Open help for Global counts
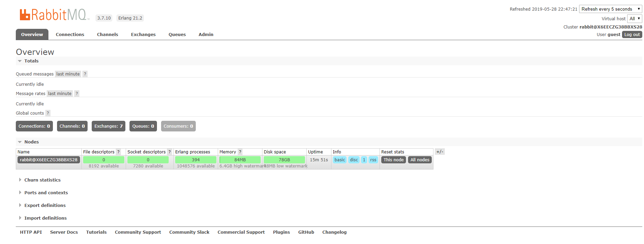644x244 pixels. tap(48, 113)
